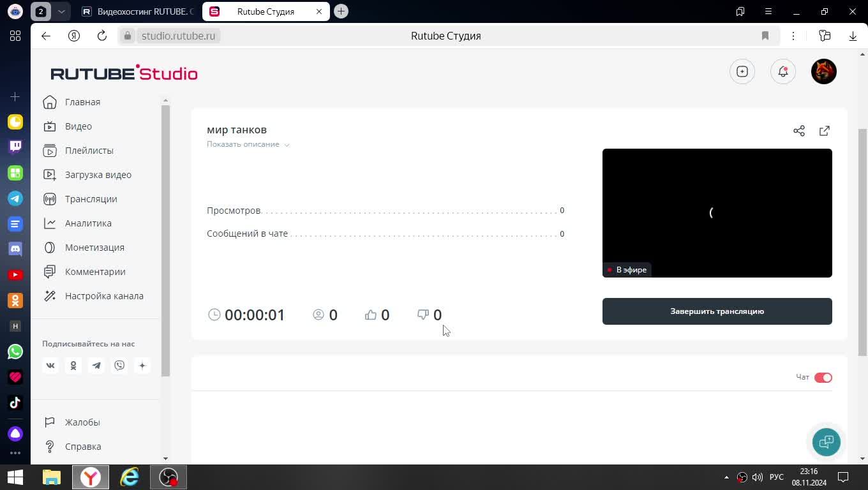This screenshot has width=868, height=490.
Task: Open OBS Studio from taskbar
Action: (168, 477)
